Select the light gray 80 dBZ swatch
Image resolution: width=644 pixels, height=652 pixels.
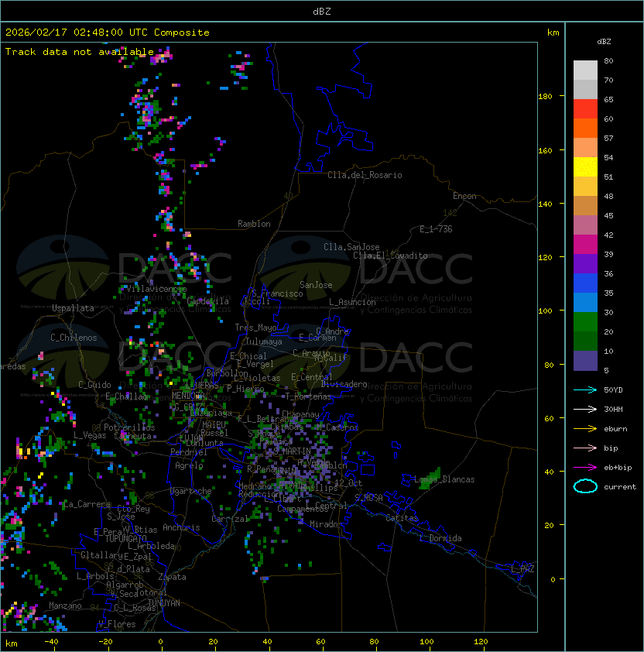[x=585, y=70]
